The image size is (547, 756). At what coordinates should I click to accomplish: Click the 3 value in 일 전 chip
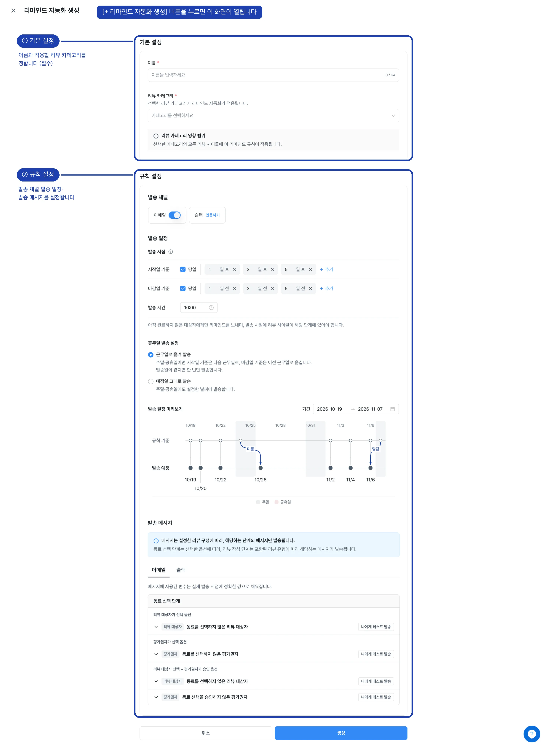248,289
